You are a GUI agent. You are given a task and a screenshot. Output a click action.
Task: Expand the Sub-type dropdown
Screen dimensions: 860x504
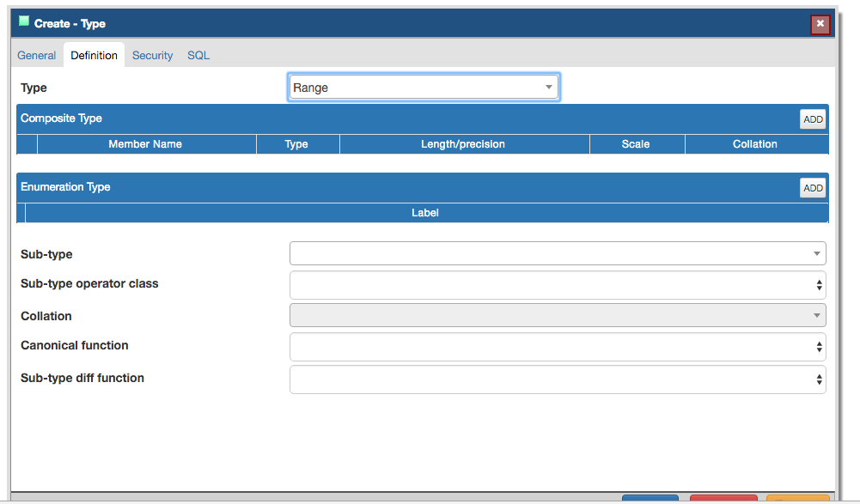click(x=558, y=253)
